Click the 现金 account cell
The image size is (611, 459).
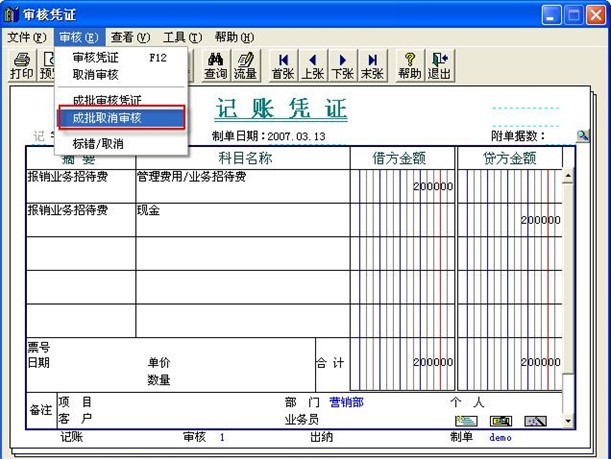242,219
